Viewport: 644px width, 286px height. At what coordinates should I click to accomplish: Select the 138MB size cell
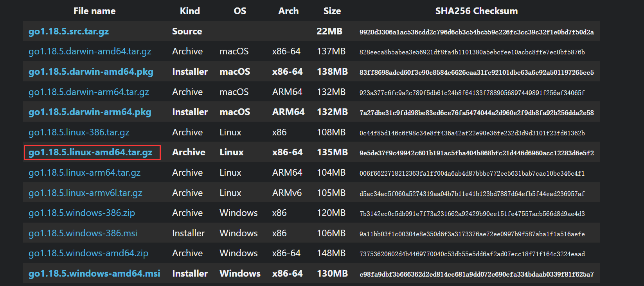[332, 72]
